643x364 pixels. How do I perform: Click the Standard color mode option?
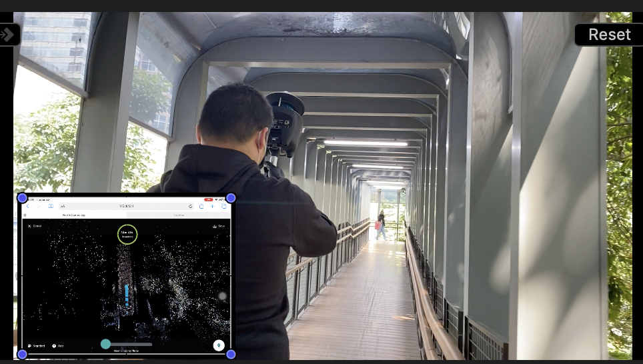37,345
